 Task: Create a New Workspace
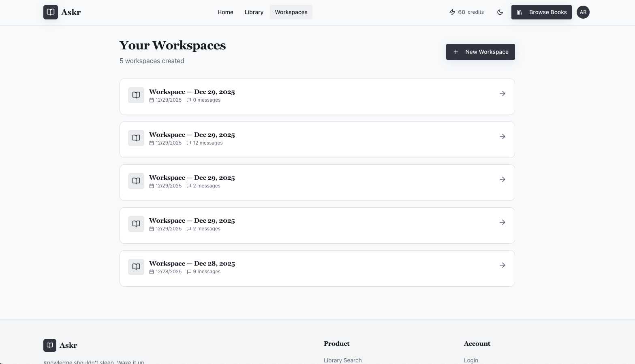481,52
